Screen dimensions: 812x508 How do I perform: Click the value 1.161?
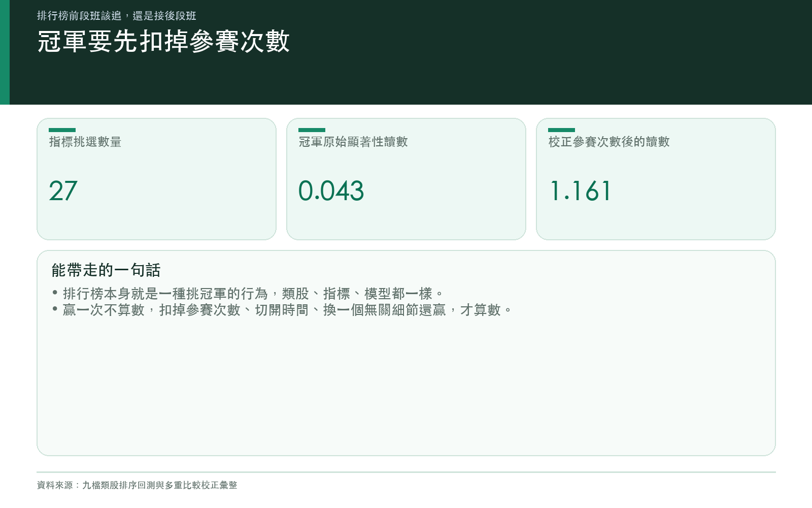click(580, 191)
